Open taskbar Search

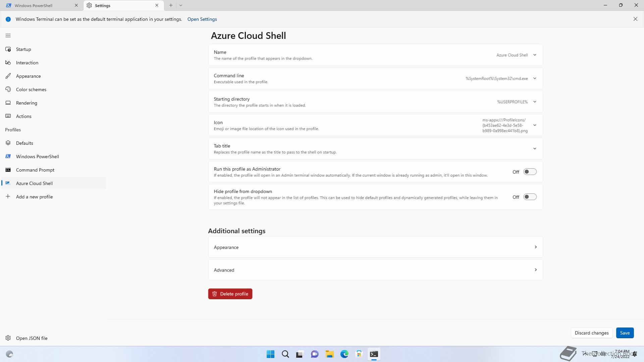(x=285, y=354)
